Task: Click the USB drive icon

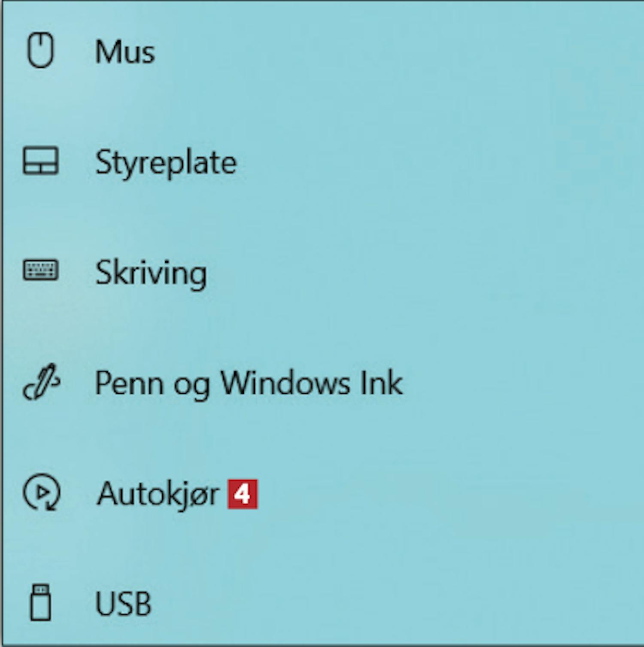Action: (x=40, y=603)
